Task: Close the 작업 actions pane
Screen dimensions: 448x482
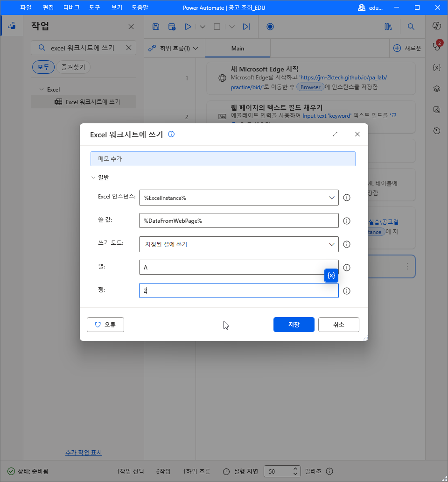Action: (x=131, y=27)
